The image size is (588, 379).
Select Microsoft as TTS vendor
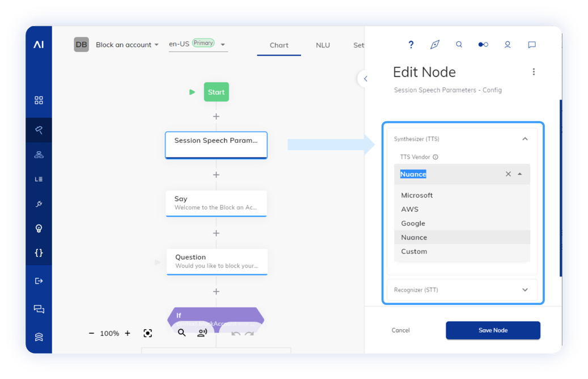pos(462,195)
